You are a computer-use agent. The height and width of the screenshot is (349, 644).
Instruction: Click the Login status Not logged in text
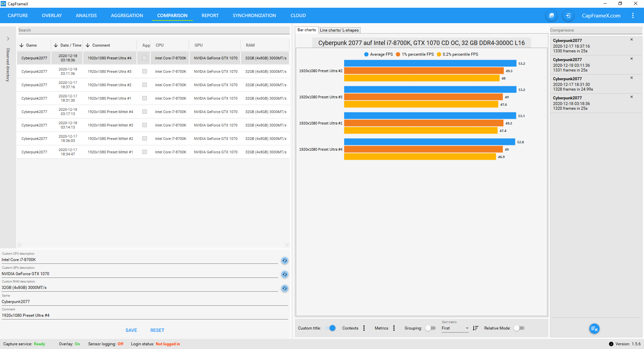[168, 344]
